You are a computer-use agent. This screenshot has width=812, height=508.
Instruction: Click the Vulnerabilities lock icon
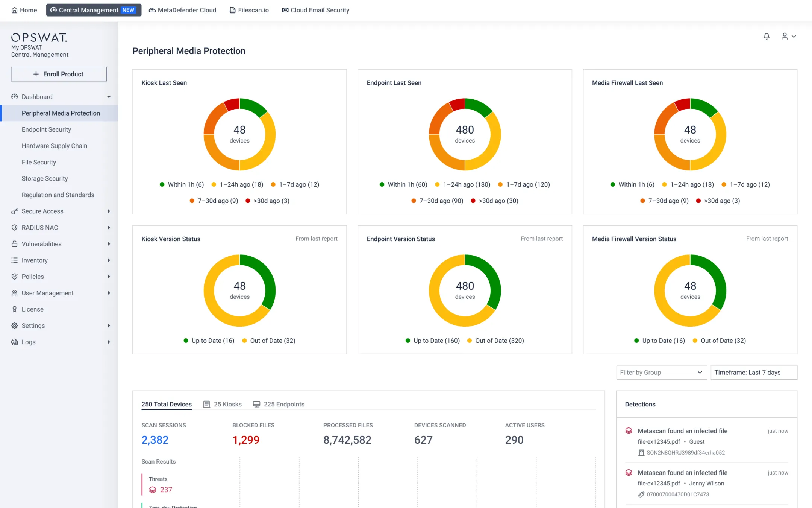pos(14,244)
